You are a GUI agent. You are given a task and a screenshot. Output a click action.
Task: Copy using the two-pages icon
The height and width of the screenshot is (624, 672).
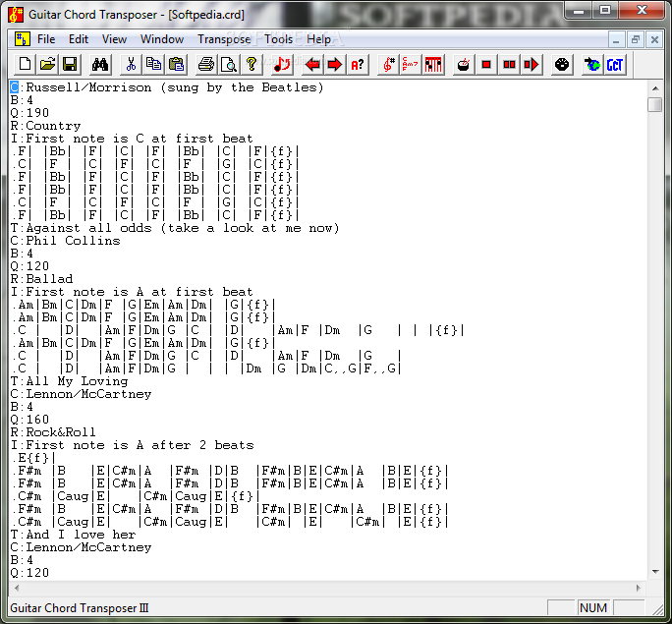coord(153,65)
